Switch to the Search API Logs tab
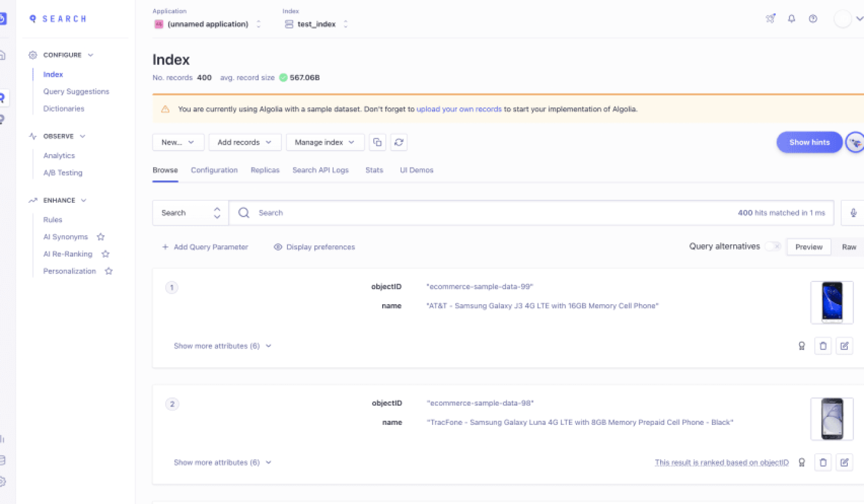 (320, 170)
